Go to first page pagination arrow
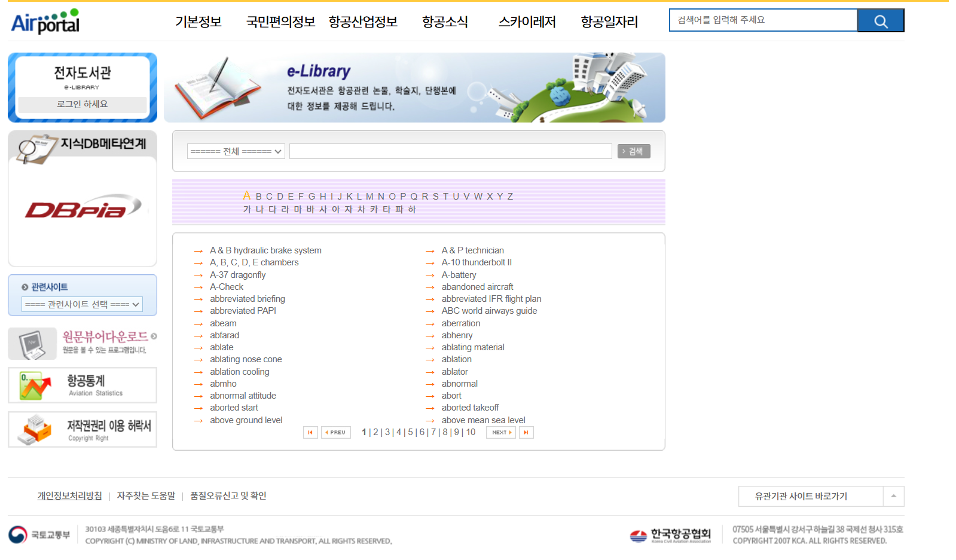The width and height of the screenshot is (956, 560). pos(310,433)
